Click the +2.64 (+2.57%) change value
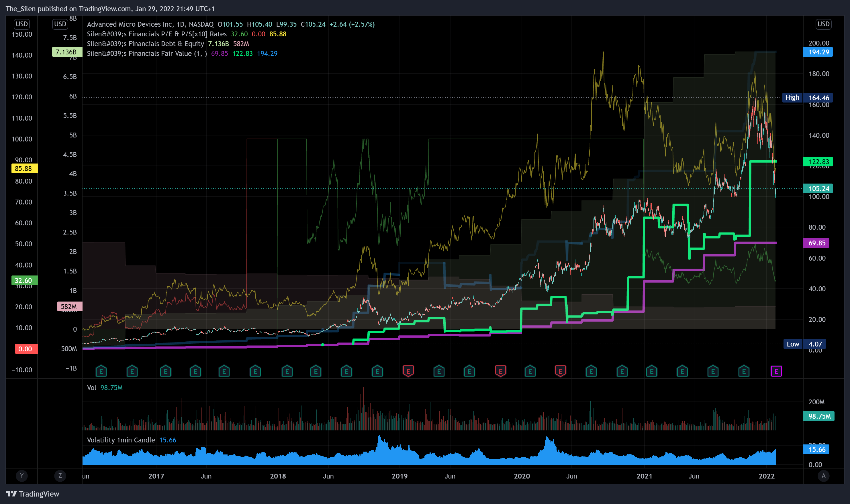 pos(352,24)
